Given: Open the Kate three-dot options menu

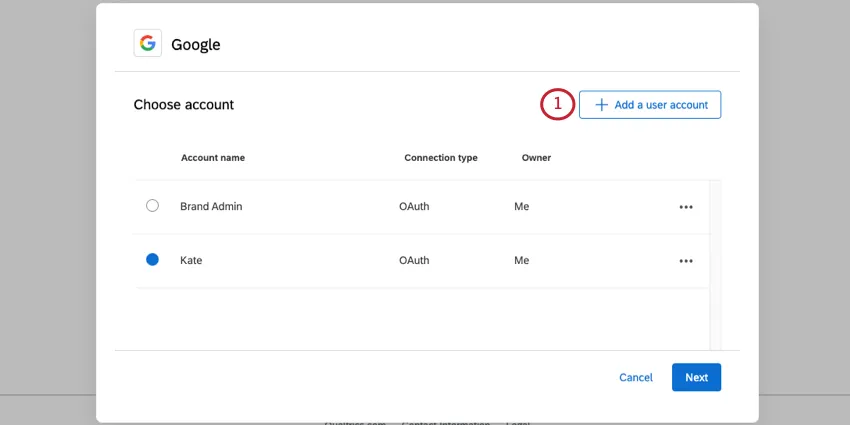Looking at the screenshot, I should 686,261.
